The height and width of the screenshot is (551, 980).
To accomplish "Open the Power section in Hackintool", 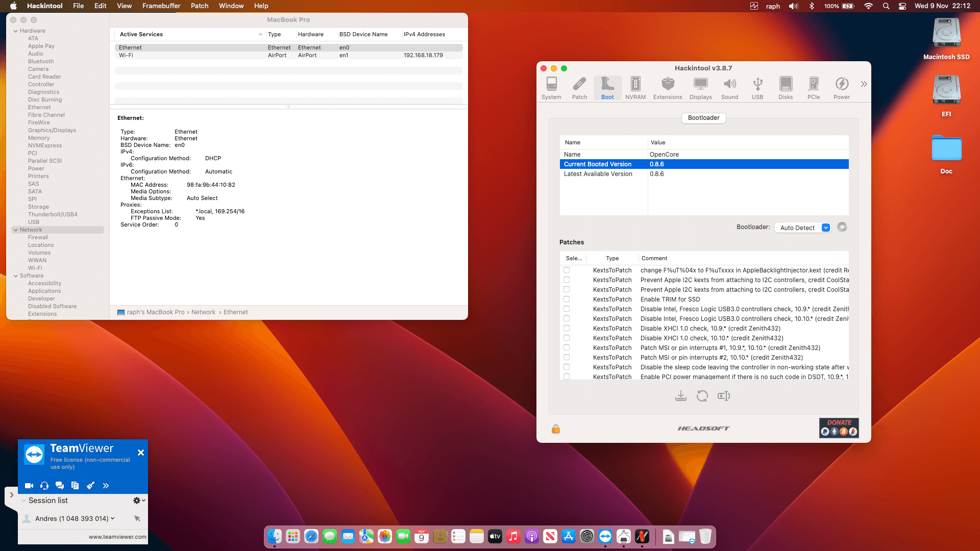I will pos(842,88).
